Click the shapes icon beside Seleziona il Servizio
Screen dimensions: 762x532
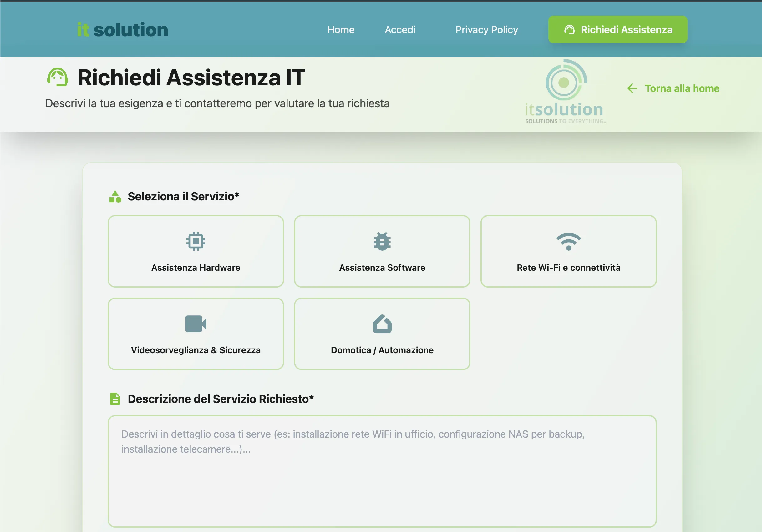tap(115, 196)
